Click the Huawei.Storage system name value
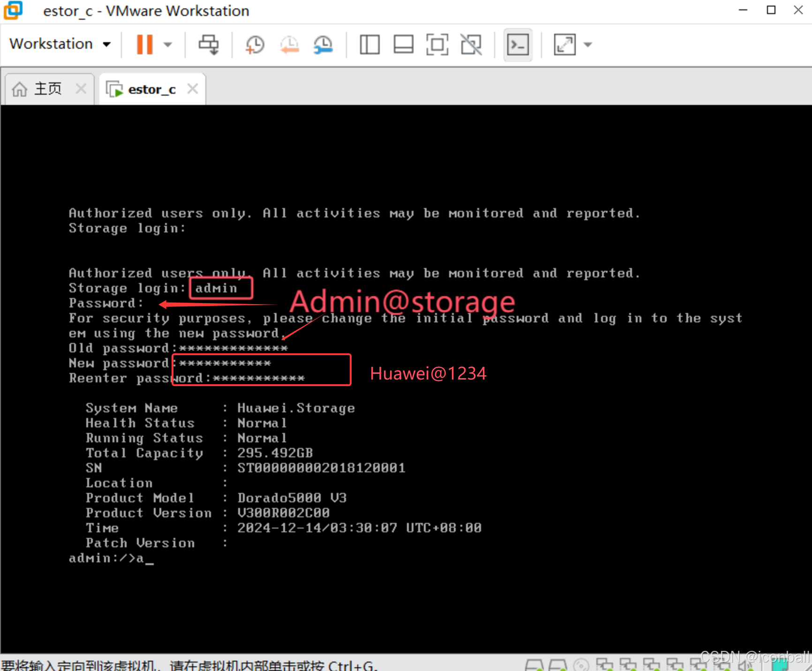812x671 pixels. click(x=296, y=408)
